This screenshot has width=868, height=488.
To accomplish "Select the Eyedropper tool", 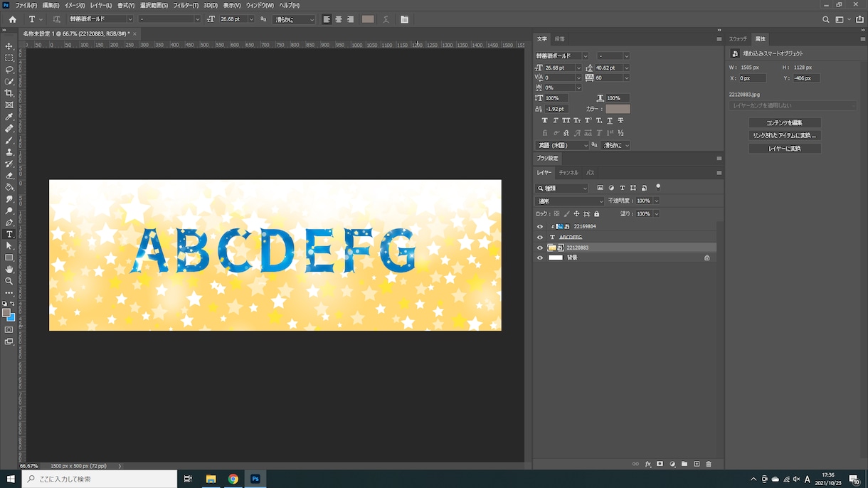I will coord(9,117).
